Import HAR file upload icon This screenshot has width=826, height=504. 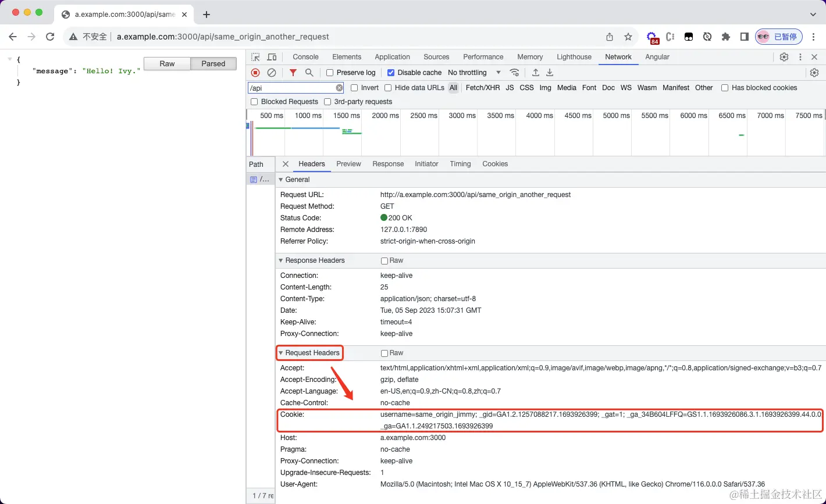[536, 73]
